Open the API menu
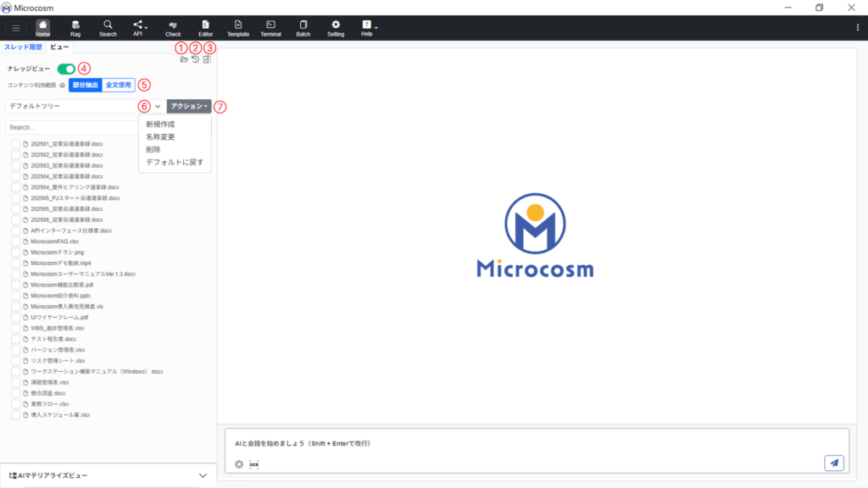 pos(139,28)
